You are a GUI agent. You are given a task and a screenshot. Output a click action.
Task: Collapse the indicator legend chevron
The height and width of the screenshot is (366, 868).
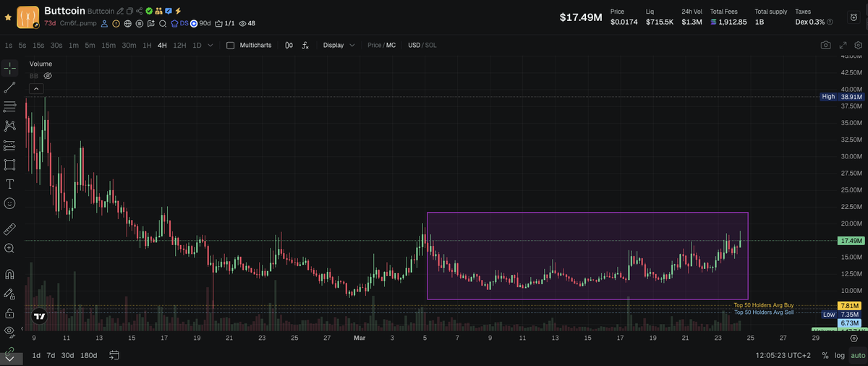[x=36, y=88]
